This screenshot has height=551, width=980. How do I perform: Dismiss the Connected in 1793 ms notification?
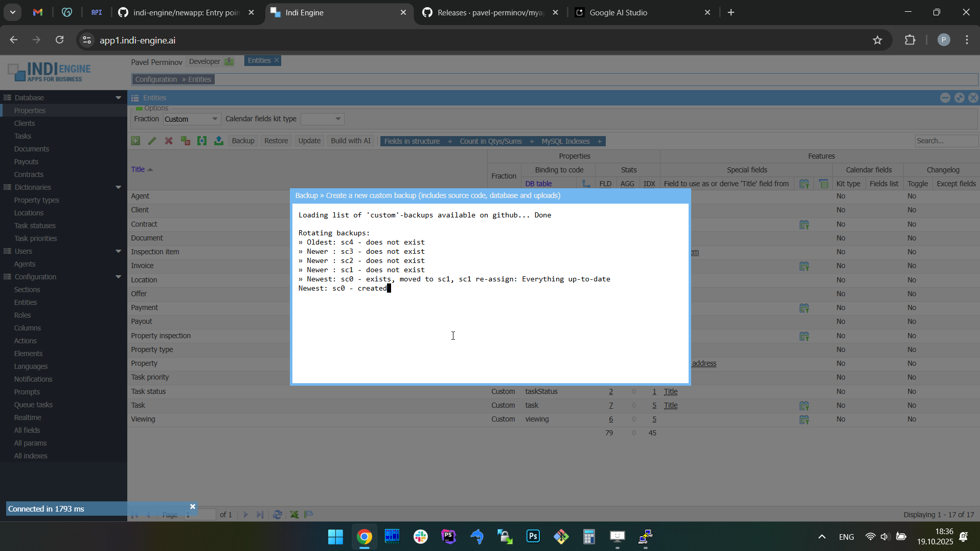click(x=193, y=506)
